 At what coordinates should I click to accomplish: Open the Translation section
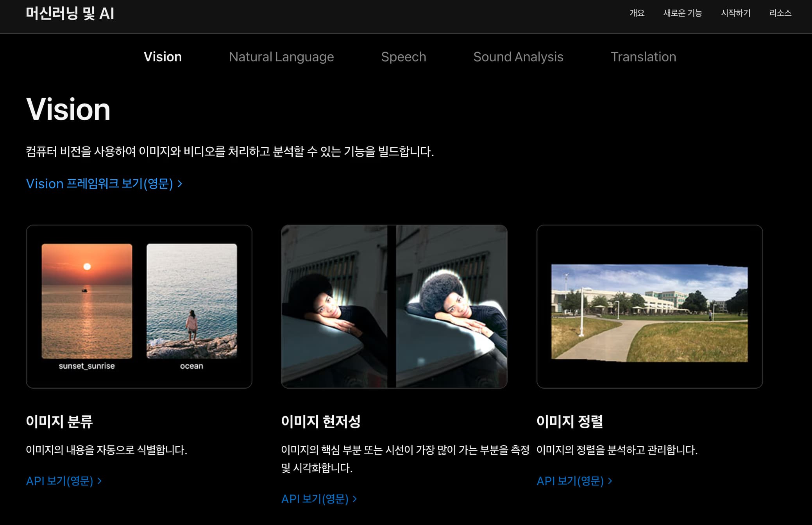click(x=643, y=57)
